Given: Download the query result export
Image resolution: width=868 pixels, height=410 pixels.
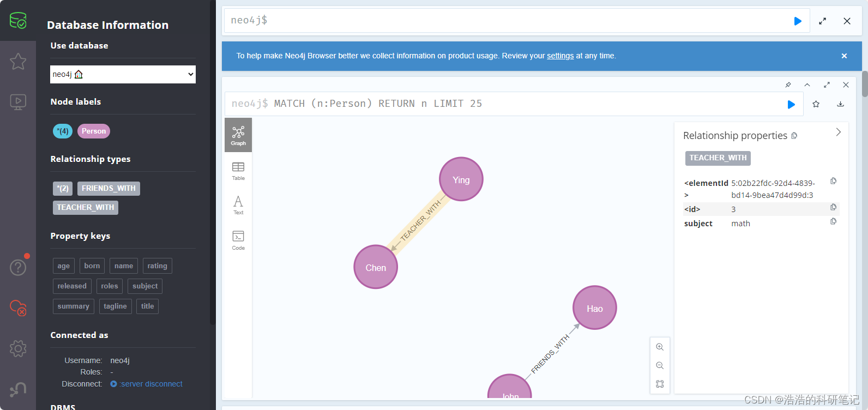Looking at the screenshot, I should click(x=841, y=104).
